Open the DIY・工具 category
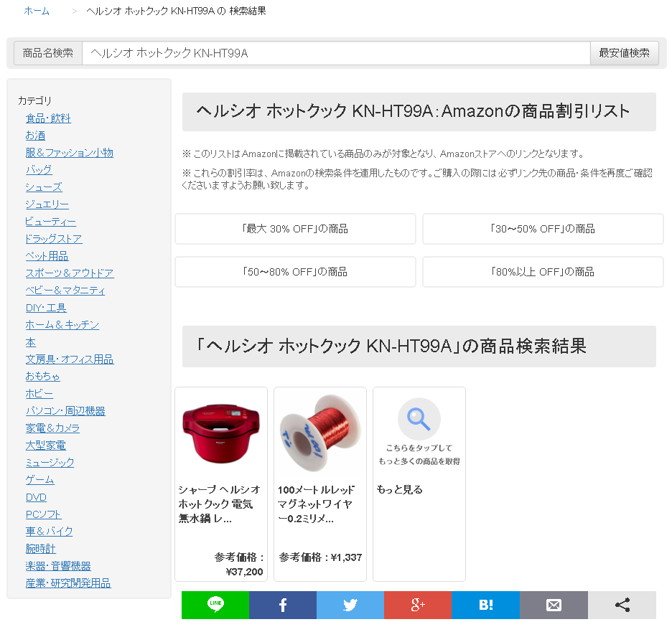This screenshot has height=627, width=672. [46, 308]
